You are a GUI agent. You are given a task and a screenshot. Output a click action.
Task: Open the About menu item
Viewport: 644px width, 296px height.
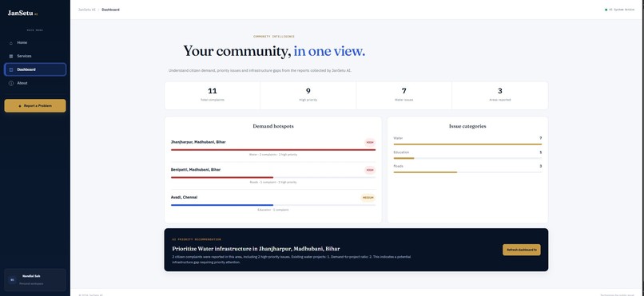pyautogui.click(x=35, y=83)
